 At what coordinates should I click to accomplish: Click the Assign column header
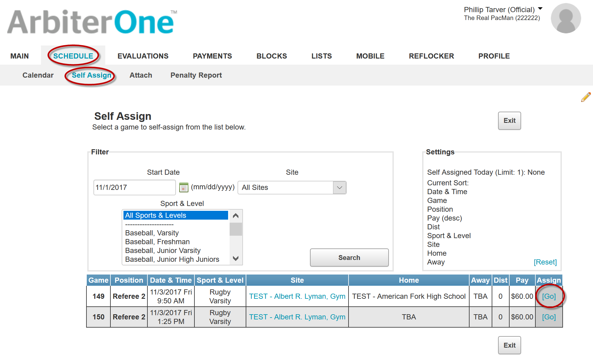pos(549,280)
